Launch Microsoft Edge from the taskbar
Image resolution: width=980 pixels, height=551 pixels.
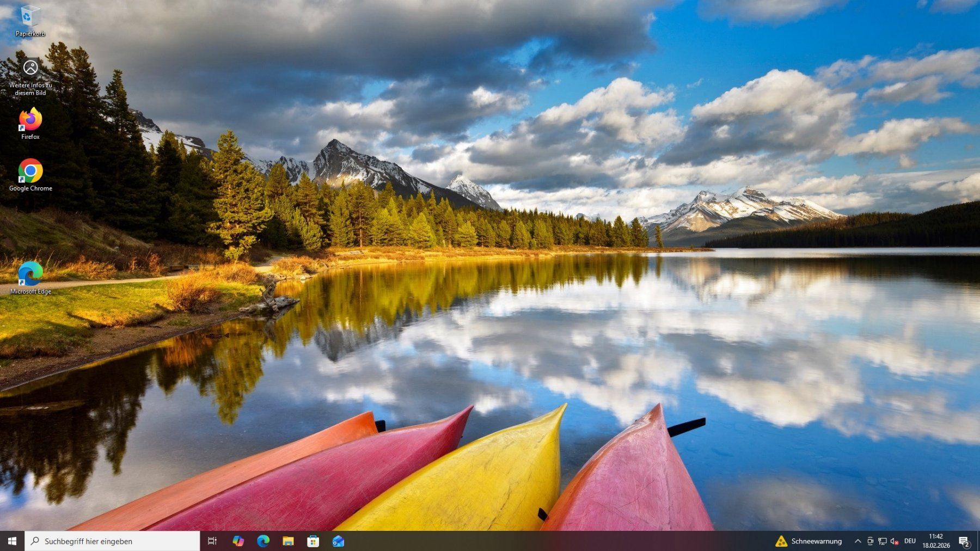[x=263, y=541]
